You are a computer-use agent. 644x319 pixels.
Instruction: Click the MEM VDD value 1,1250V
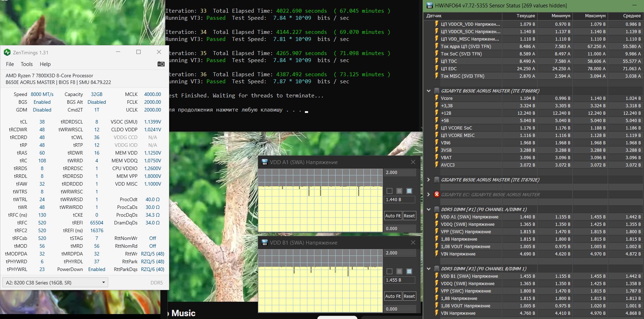(153, 153)
